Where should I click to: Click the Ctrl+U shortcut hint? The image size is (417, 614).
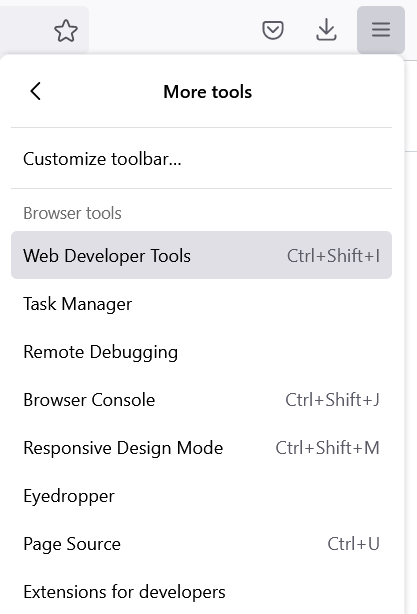pyautogui.click(x=353, y=544)
